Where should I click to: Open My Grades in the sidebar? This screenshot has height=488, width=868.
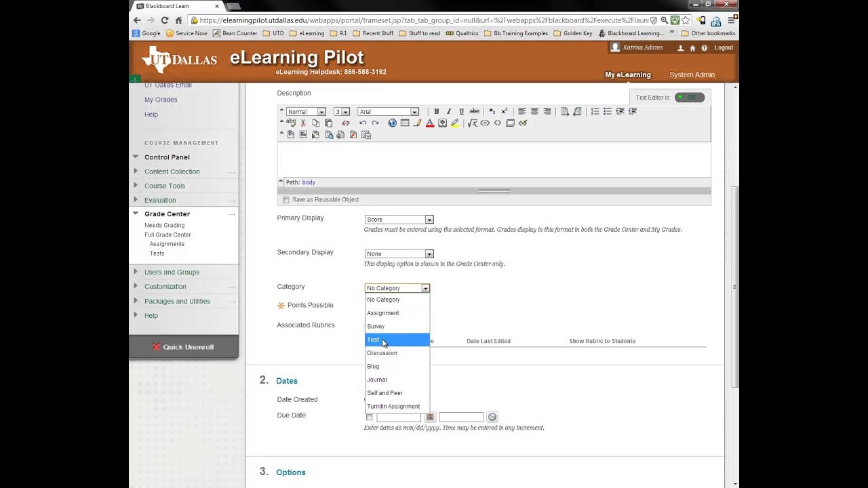point(161,100)
